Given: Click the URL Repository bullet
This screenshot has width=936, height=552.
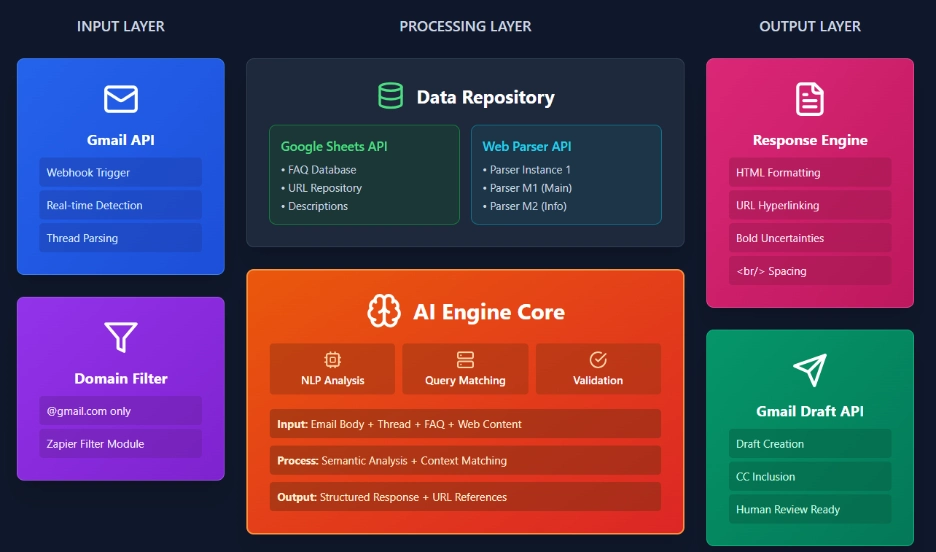Looking at the screenshot, I should pos(322,188).
